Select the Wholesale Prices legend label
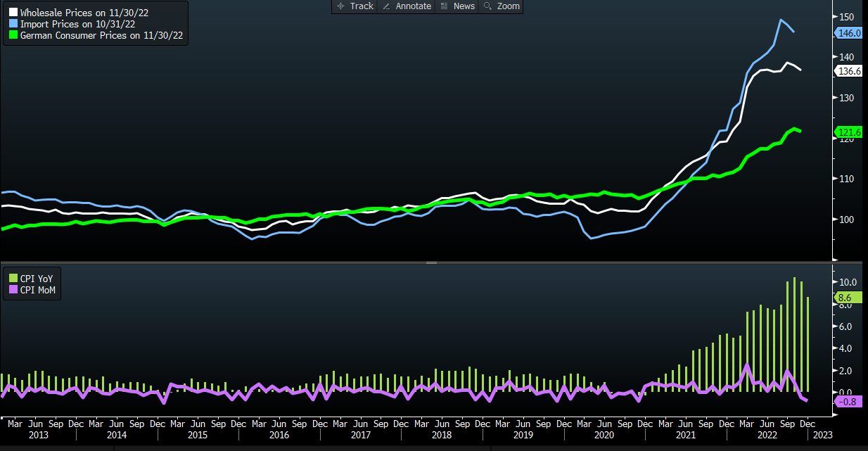 94,13
